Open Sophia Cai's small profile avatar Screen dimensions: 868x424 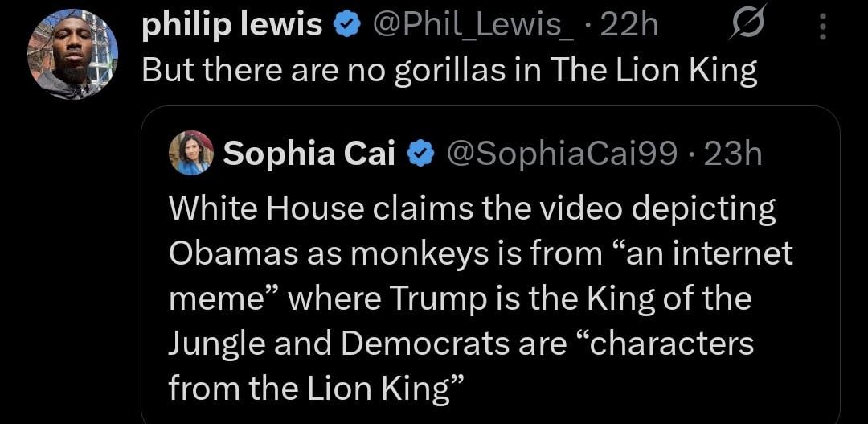(x=191, y=153)
